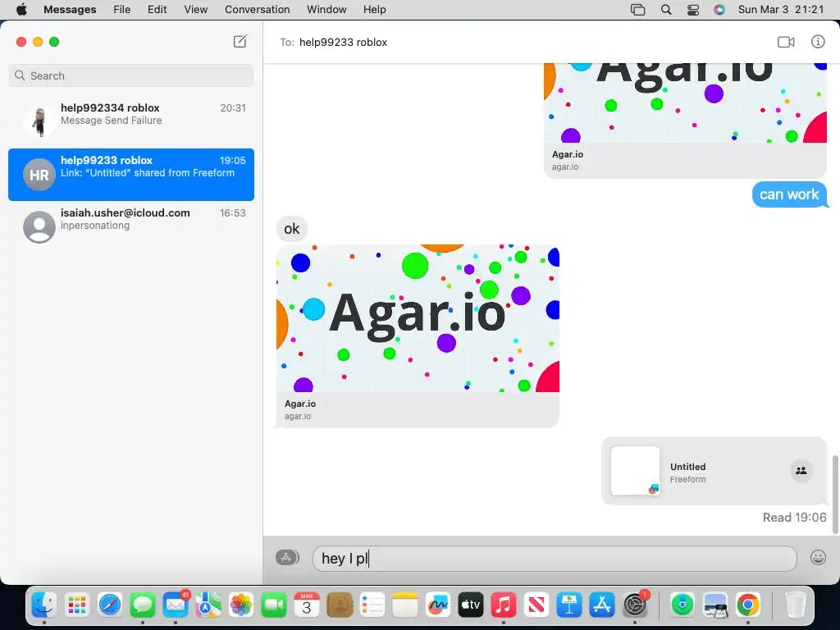Start a FaceTime video call
Image resolution: width=840 pixels, height=630 pixels.
click(786, 42)
